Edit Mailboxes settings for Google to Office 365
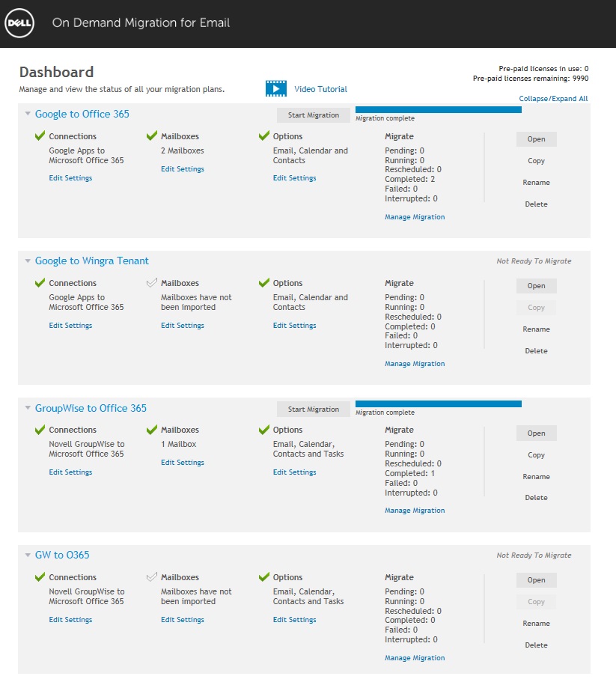Viewport: 616px width, 688px height. point(183,169)
